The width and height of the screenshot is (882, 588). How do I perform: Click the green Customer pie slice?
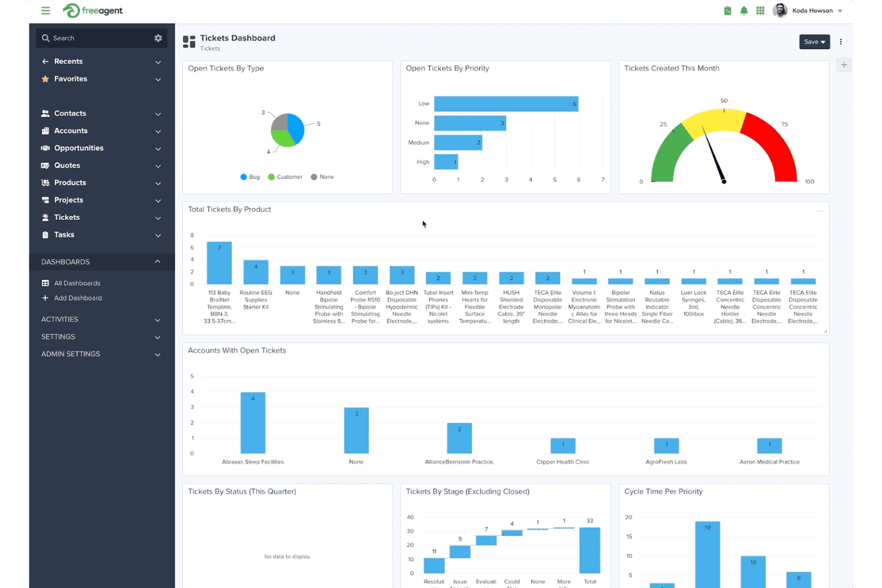[x=282, y=138]
